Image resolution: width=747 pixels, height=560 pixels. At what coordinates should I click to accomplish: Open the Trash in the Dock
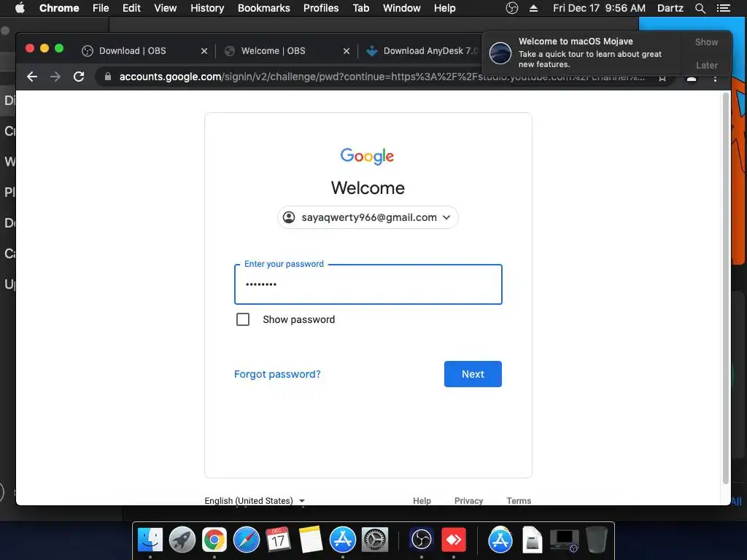[597, 540]
